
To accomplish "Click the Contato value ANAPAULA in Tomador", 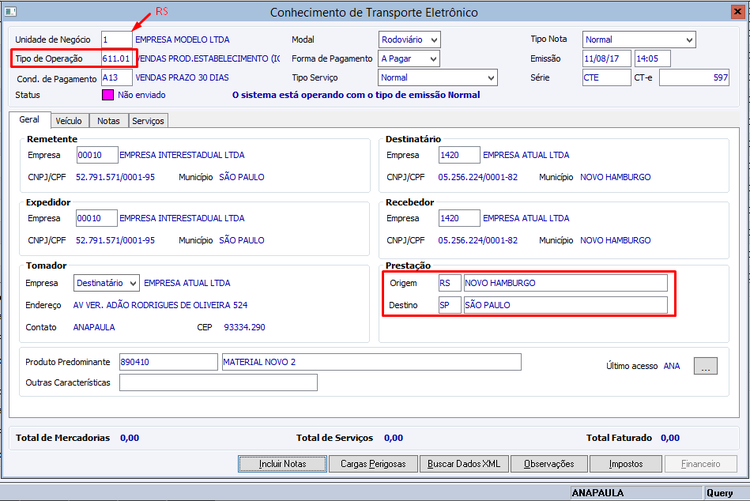I will point(94,327).
